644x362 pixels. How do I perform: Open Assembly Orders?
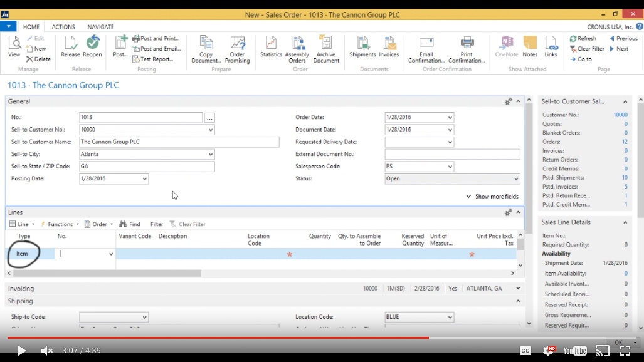pos(297,49)
